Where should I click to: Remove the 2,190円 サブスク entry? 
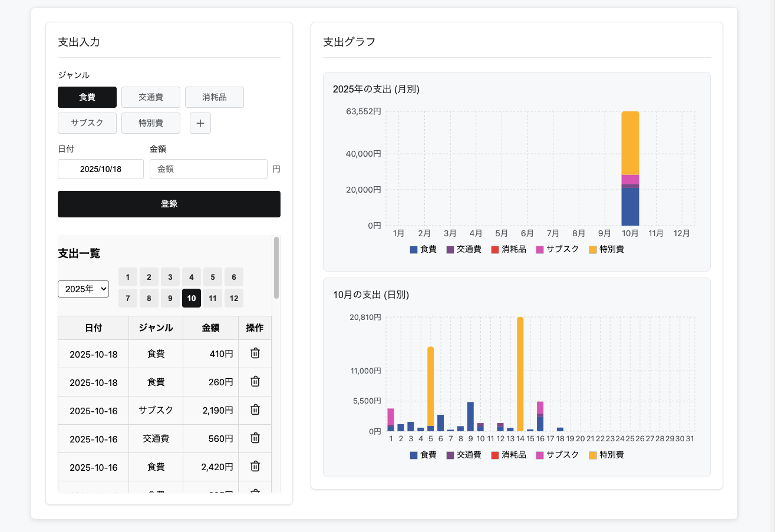(x=255, y=410)
